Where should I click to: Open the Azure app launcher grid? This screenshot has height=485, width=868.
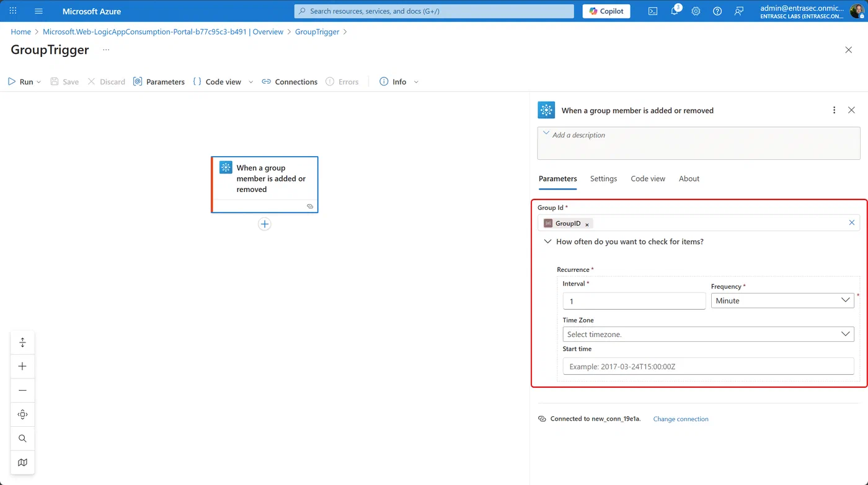tap(13, 11)
